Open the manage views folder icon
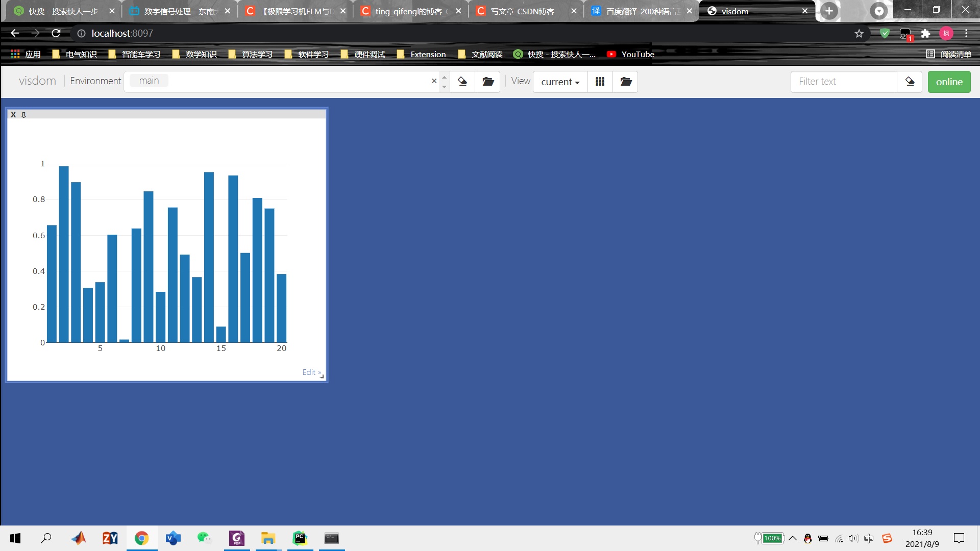This screenshot has height=551, width=980. pyautogui.click(x=626, y=82)
